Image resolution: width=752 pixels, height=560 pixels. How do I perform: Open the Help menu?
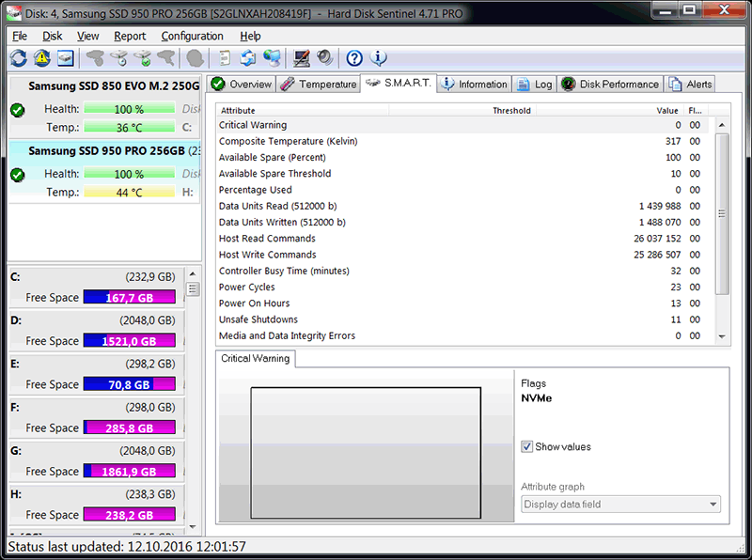250,37
